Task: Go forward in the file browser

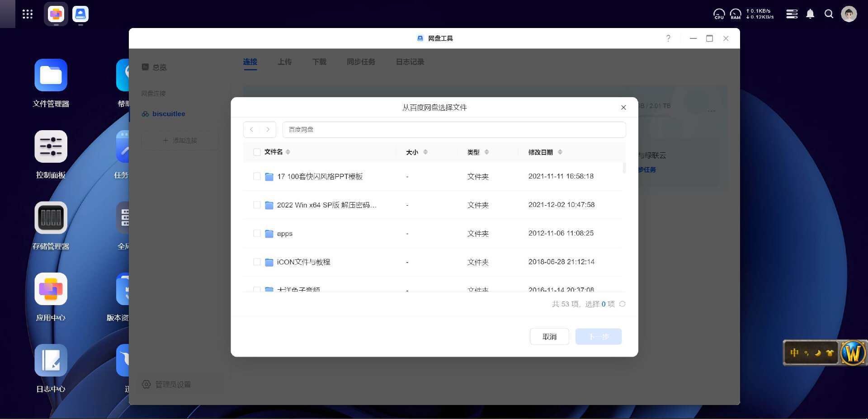Action: (x=268, y=129)
